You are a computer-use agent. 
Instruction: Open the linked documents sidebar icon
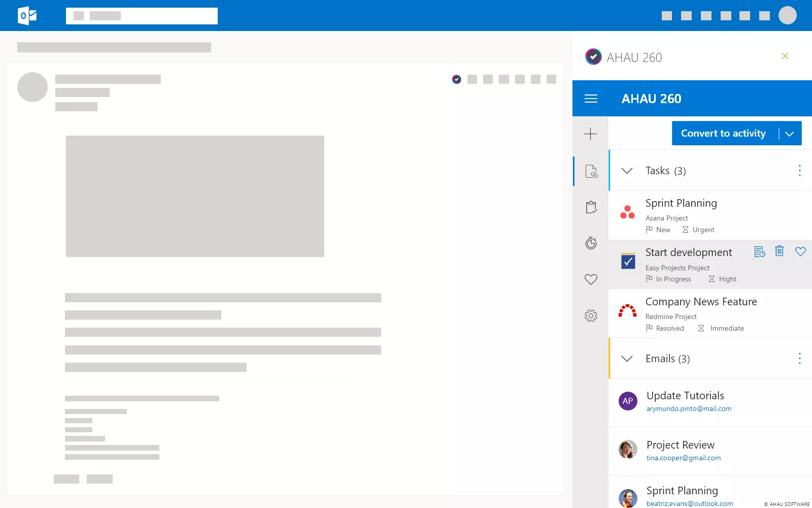coord(591,171)
